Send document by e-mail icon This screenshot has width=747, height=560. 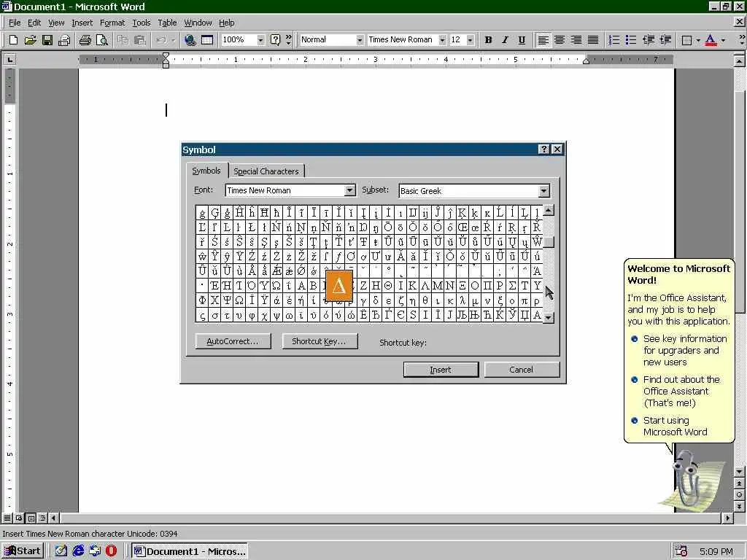(64, 40)
